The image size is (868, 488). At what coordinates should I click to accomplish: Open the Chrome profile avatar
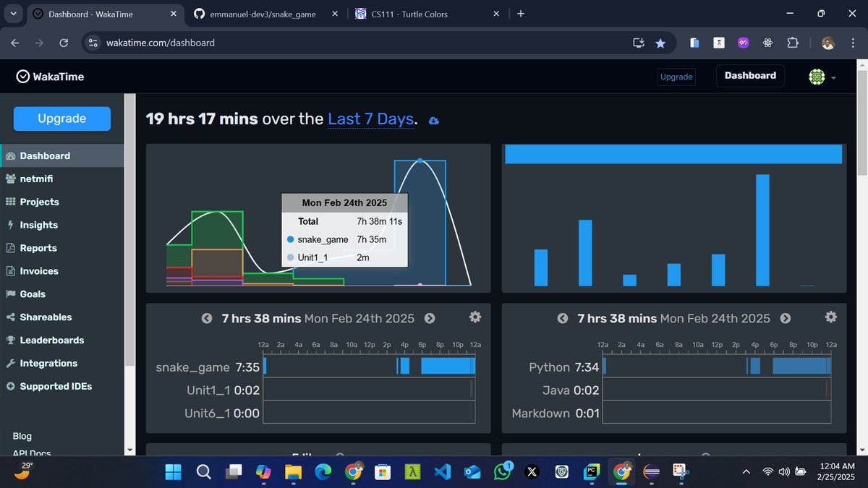point(829,43)
